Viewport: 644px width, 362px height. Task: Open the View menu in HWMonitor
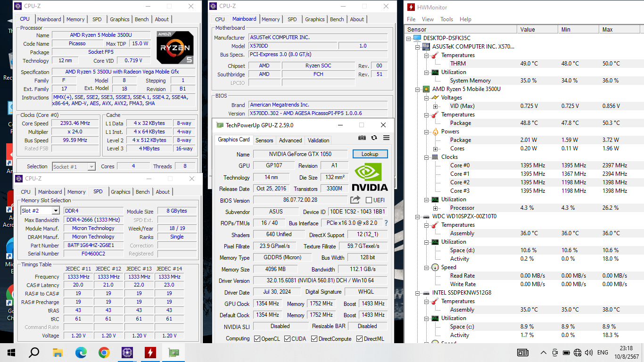(x=428, y=19)
